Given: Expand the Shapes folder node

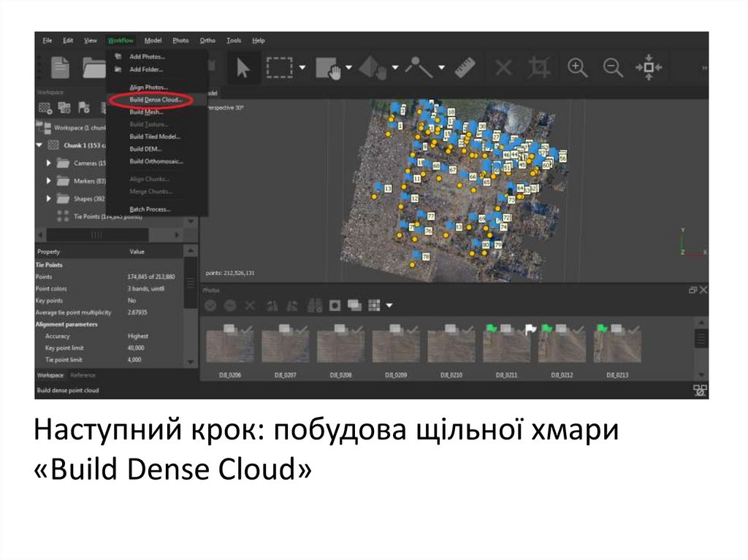Looking at the screenshot, I should (x=49, y=199).
